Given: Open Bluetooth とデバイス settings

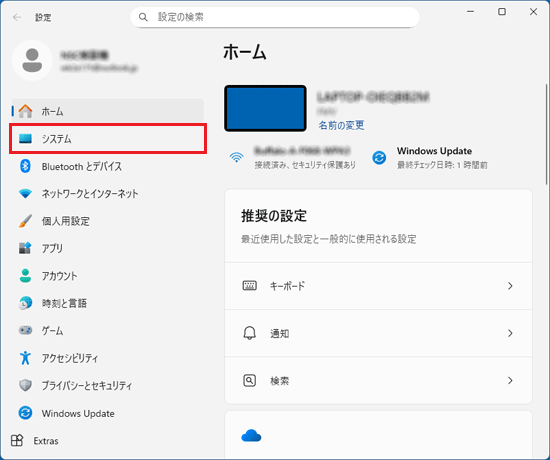Looking at the screenshot, I should pos(108,166).
